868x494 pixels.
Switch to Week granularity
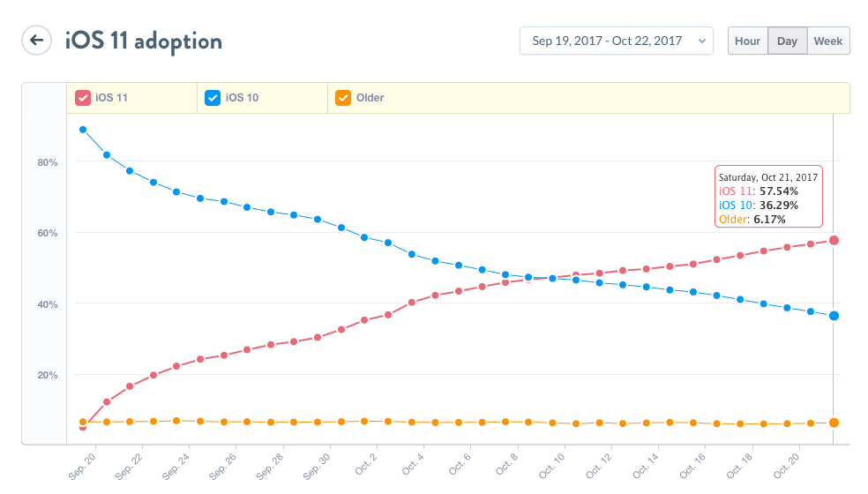[x=828, y=41]
